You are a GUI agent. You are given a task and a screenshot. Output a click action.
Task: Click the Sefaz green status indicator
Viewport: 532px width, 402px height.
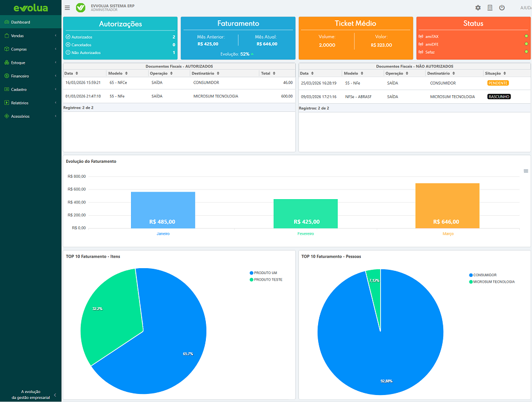coord(526,52)
